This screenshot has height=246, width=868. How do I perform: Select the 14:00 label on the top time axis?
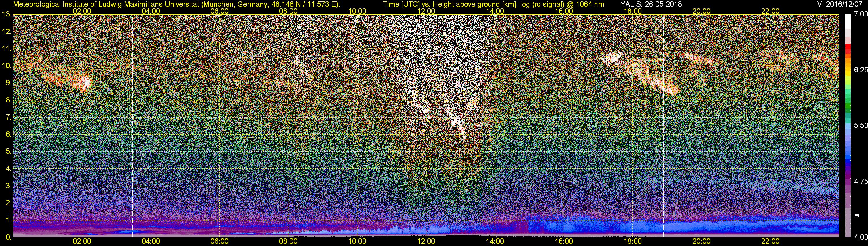(x=495, y=11)
